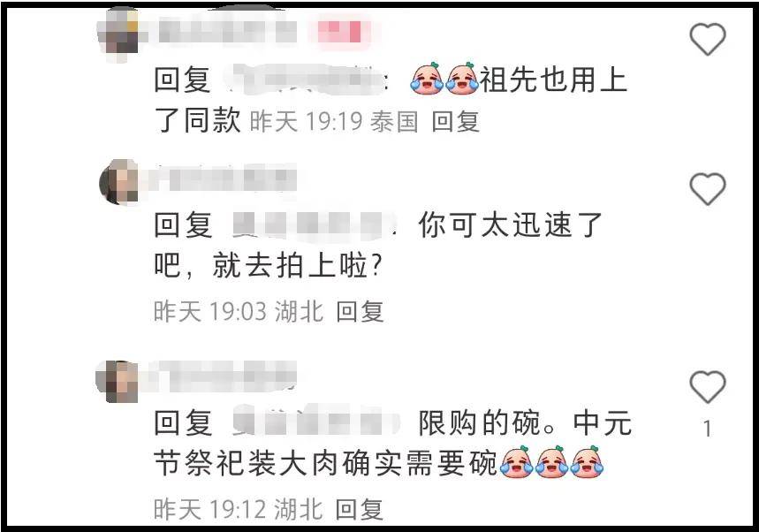Open avatar of the 19:03 Hubei commenter
Screen dimensions: 759x532
point(118,182)
